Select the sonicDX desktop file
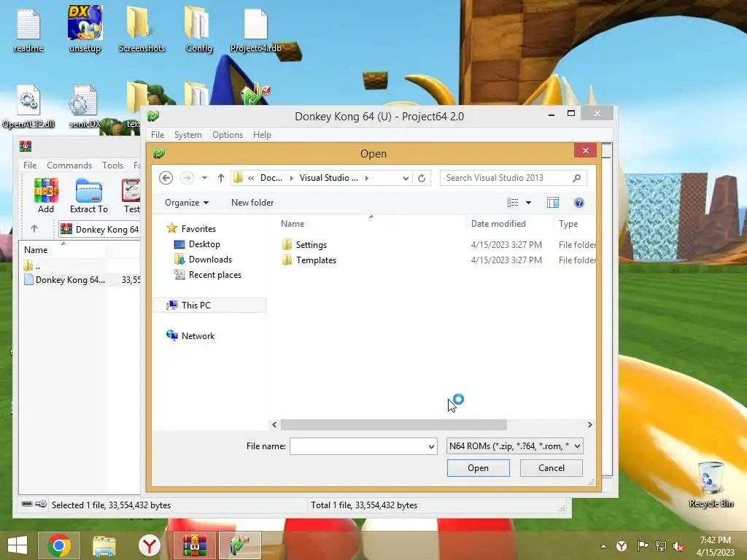 (85, 107)
